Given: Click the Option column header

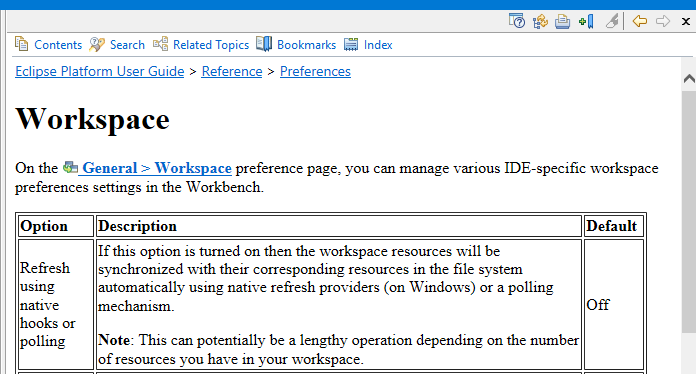Looking at the screenshot, I should [56, 226].
